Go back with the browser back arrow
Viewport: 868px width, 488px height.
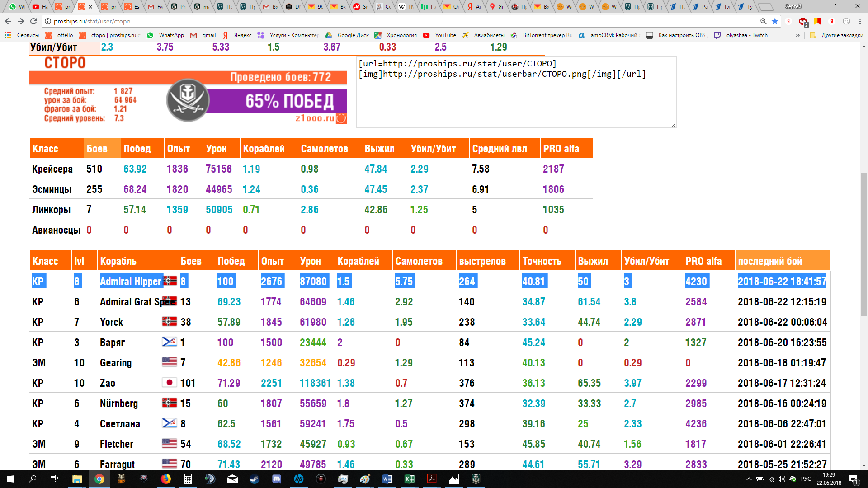coord(8,21)
